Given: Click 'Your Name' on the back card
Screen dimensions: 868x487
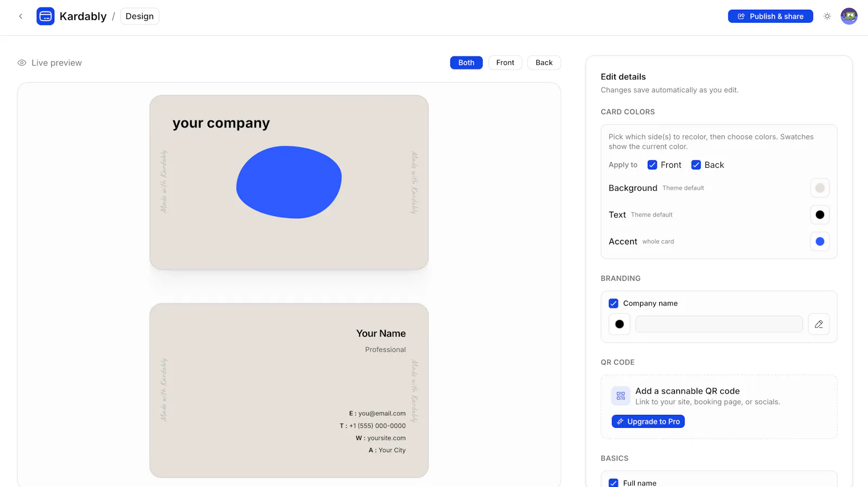Looking at the screenshot, I should [381, 333].
